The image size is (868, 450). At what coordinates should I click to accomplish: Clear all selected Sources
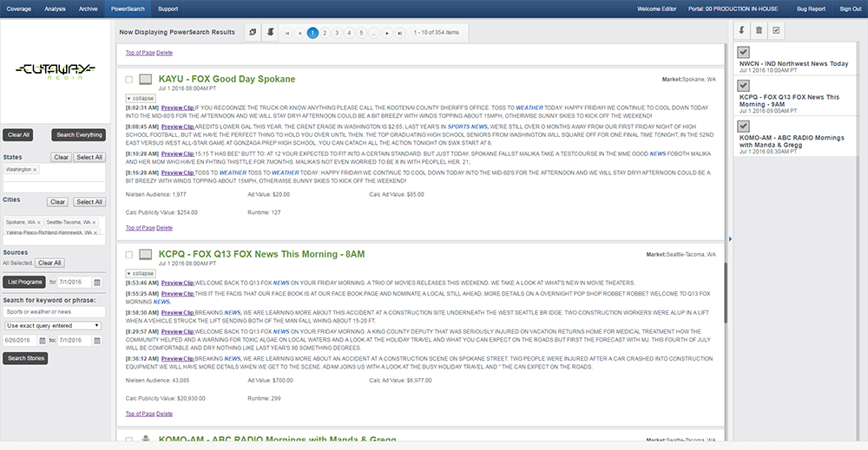49,263
